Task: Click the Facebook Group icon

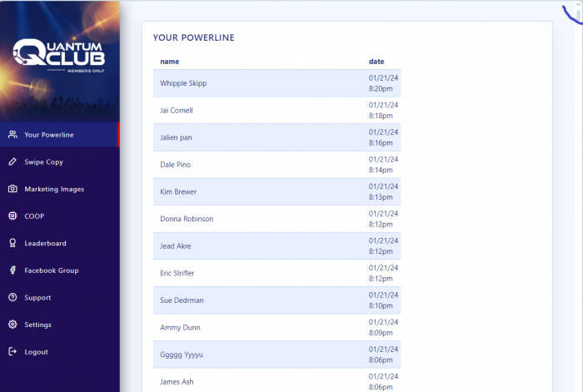Action: [x=12, y=270]
